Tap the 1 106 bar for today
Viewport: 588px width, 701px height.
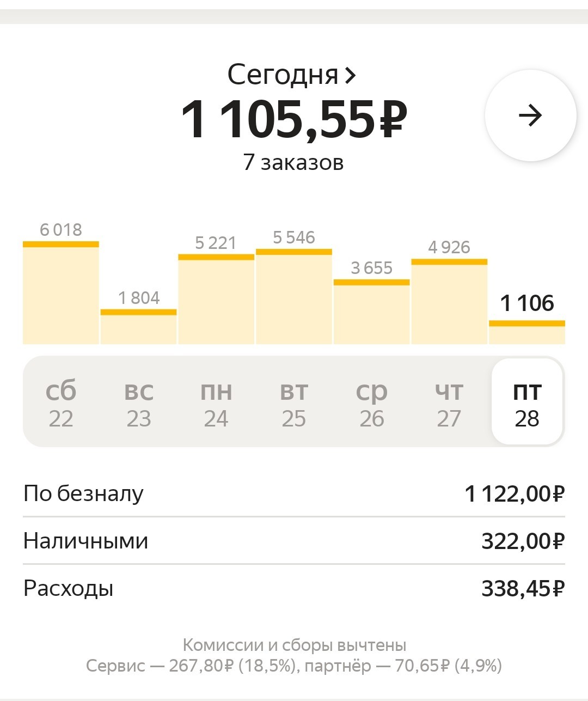tap(527, 332)
